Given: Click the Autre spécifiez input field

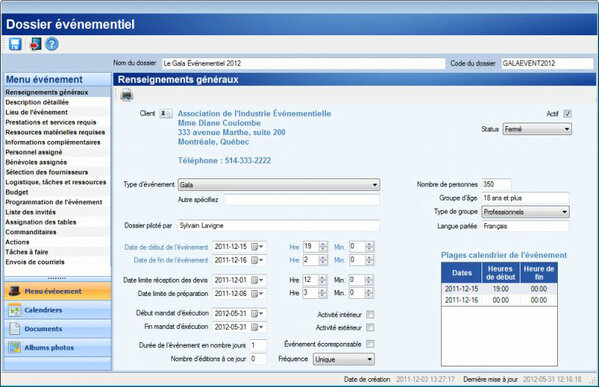Looking at the screenshot, I should (301, 200).
